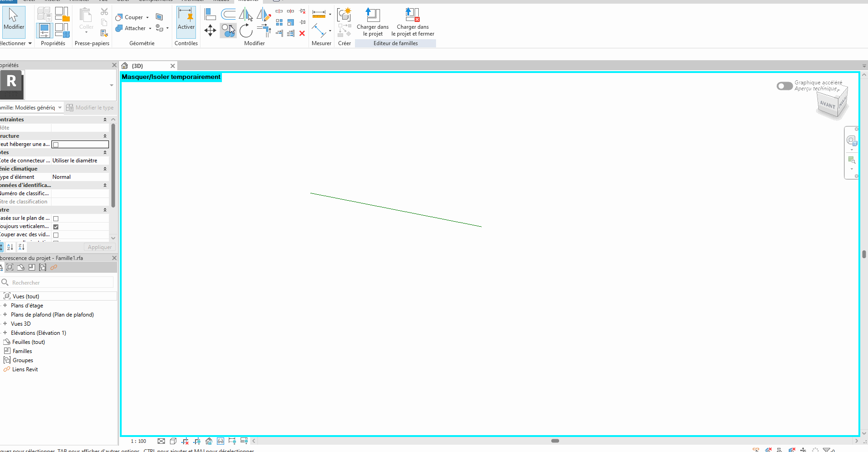Click the temporary hide/isolate glasses icon
This screenshot has width=868, height=452.
pyautogui.click(x=221, y=441)
